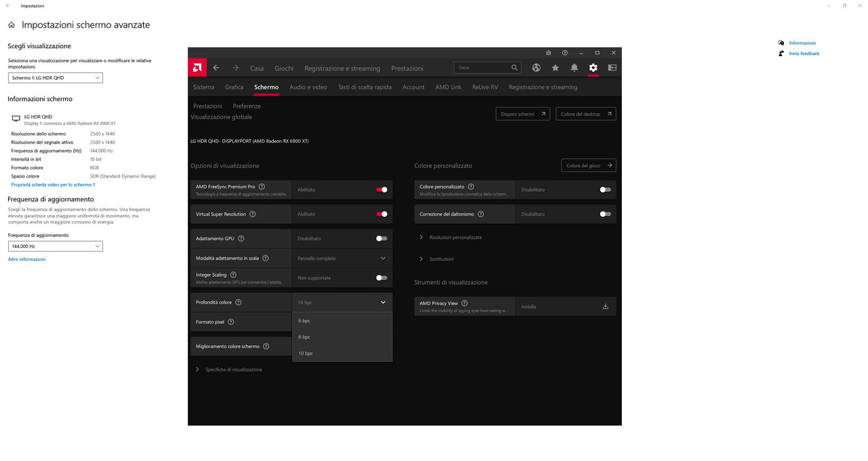Screen dimensions: 868x461
Task: Open Proprietà scheda video per lo schermo 1
Action: tap(53, 184)
